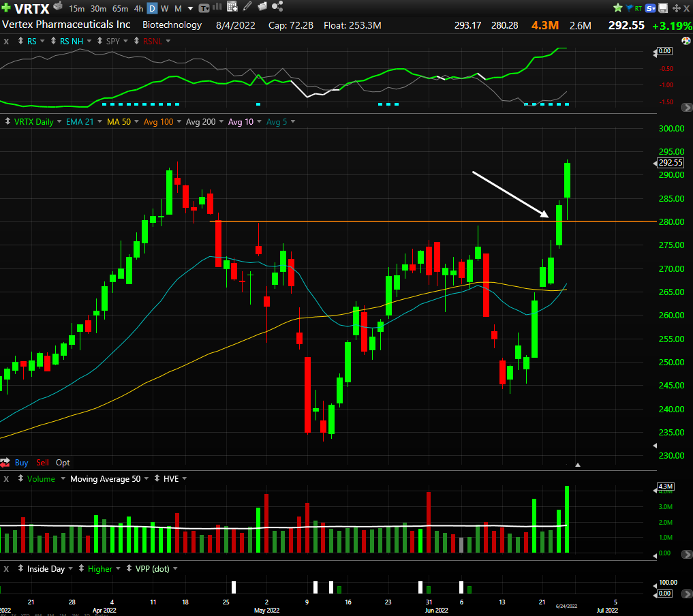Screen dimensions: 693x616
Task: Open the timeframe dropdown arrow after M
Action: pos(191,8)
